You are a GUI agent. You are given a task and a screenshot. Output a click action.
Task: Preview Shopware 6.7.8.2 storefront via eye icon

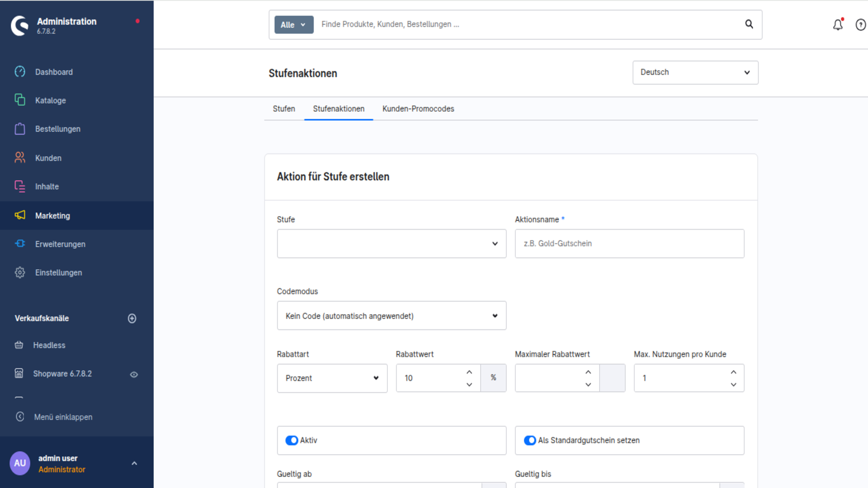[x=134, y=374]
